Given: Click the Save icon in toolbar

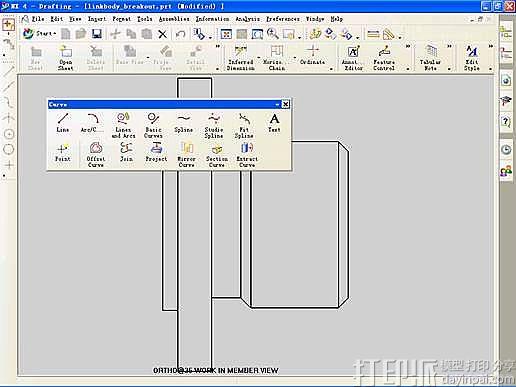Looking at the screenshot, I should pos(97,34).
